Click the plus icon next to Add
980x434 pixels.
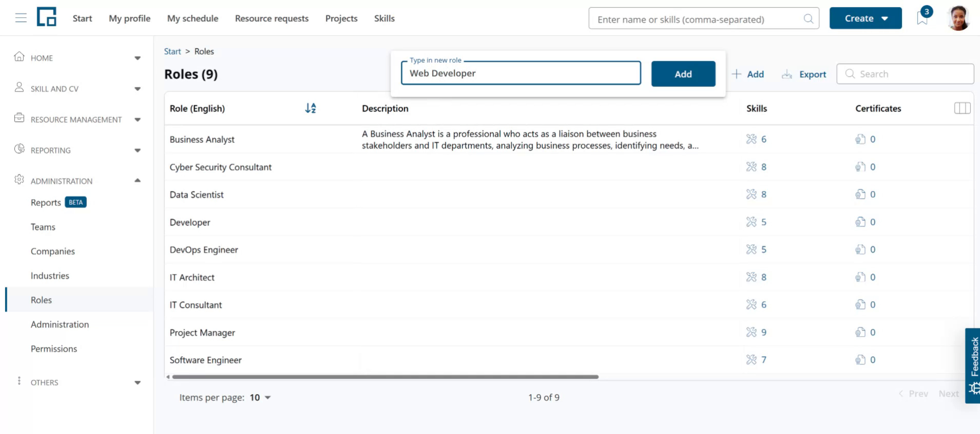(x=737, y=74)
